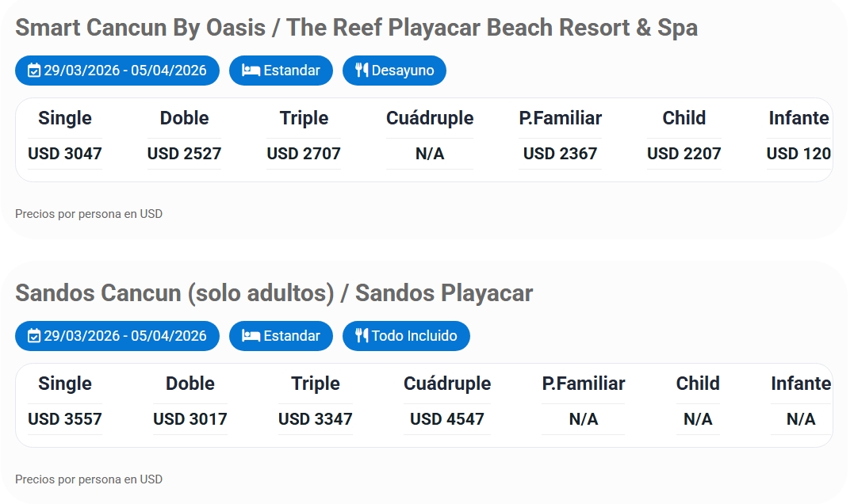
Task: Select the Desayuno meal plan badge
Action: coord(395,71)
